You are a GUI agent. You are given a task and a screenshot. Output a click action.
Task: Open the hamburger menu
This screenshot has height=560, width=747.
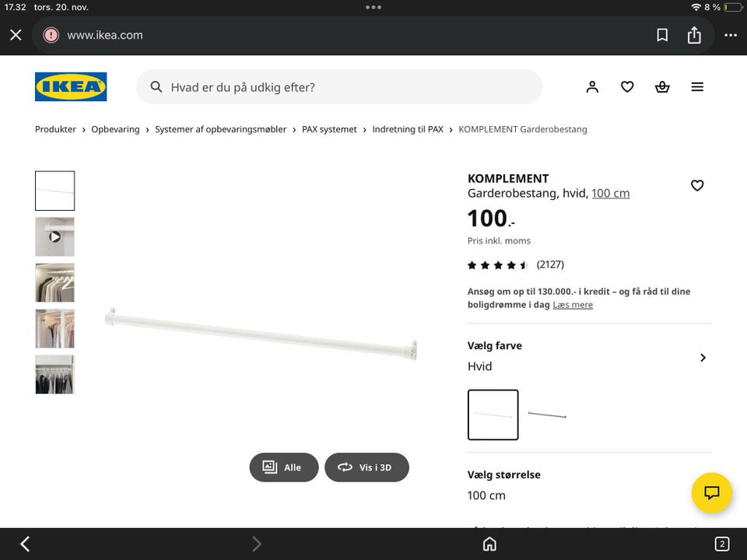[697, 86]
